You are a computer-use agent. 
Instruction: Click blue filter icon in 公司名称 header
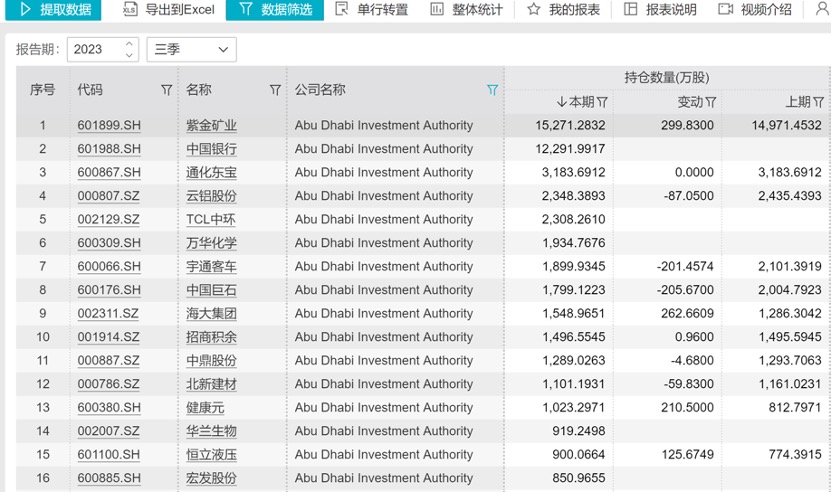(x=492, y=90)
